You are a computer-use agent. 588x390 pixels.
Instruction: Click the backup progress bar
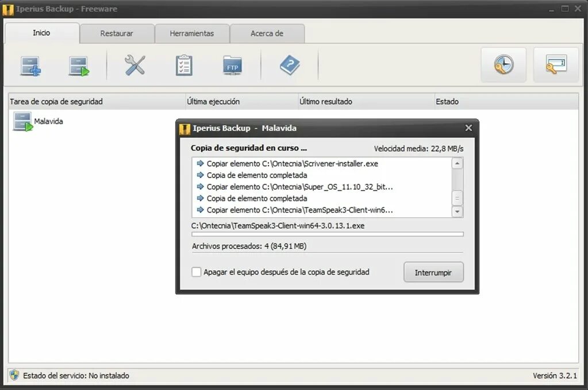[x=328, y=234]
